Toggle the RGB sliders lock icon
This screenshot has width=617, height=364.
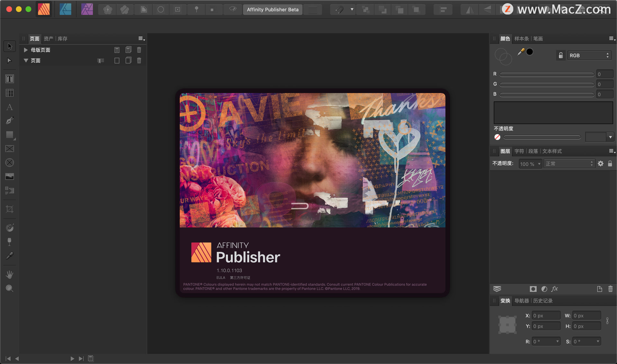(560, 55)
